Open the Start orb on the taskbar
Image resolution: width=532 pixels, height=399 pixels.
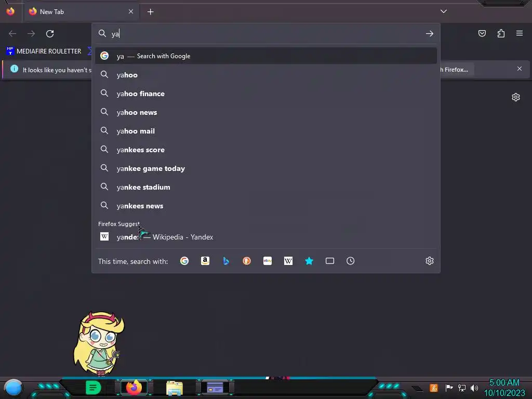coord(13,388)
